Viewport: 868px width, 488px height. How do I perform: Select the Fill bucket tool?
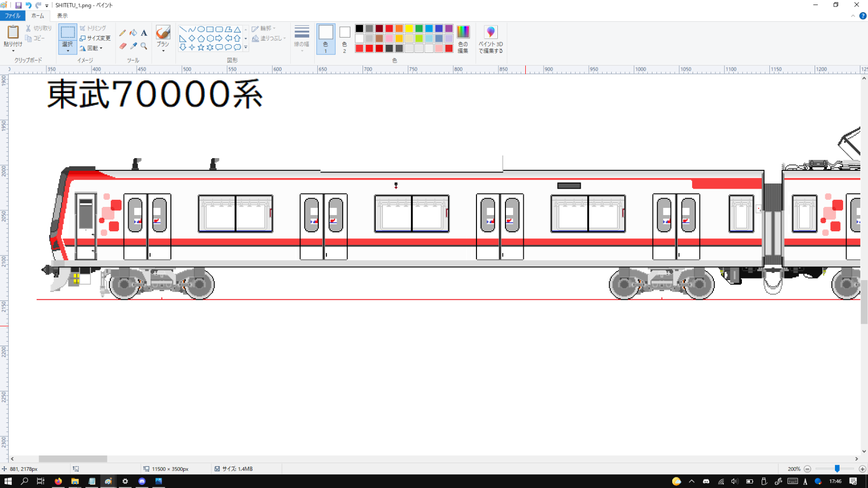click(x=133, y=33)
